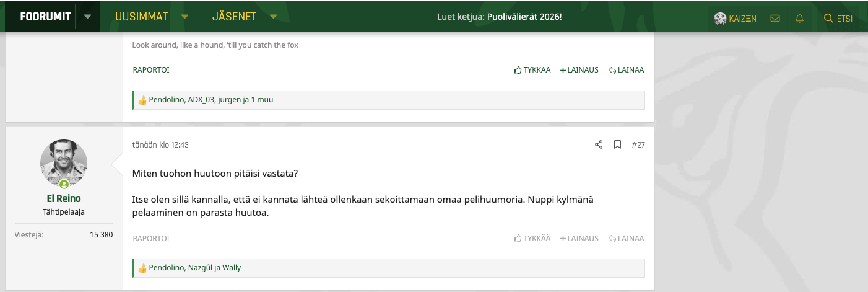Bookmark post #27
Screen dimensions: 868x292
point(617,144)
